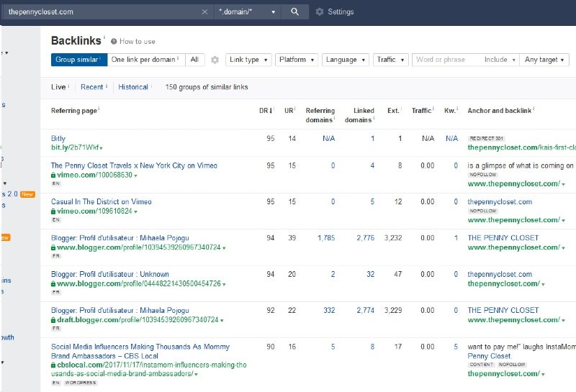This screenshot has width=576, height=392.
Task: Click the orange New badge in the sidebar
Action: click(27, 194)
